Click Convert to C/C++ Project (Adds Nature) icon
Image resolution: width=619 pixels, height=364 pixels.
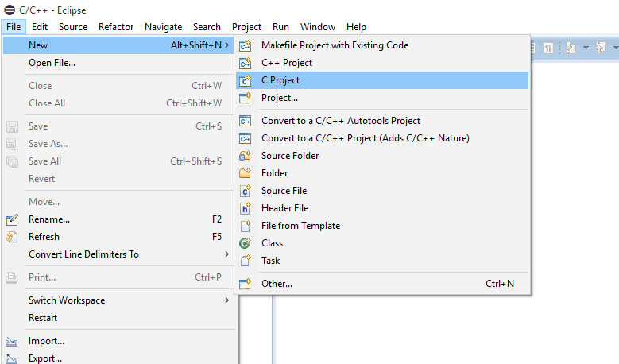tap(246, 138)
